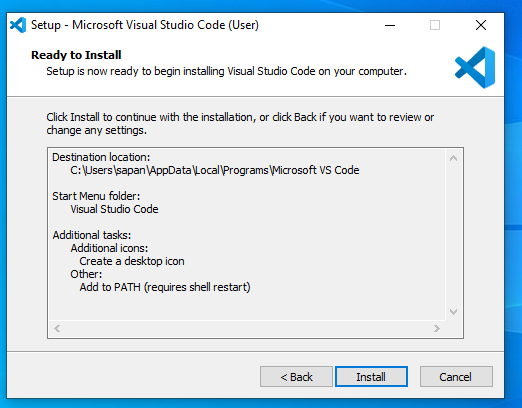Click scroll up arrow in summary box
Image resolution: width=522 pixels, height=408 pixels.
point(453,158)
